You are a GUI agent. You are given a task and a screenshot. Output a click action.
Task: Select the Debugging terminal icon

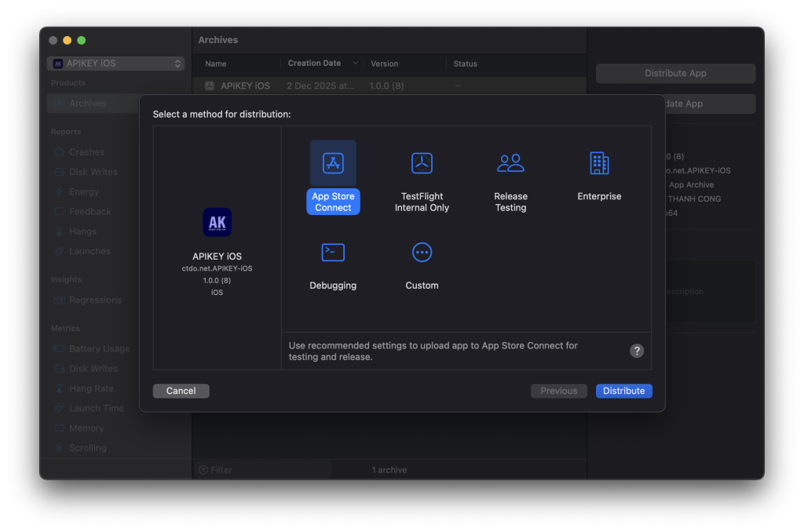333,252
